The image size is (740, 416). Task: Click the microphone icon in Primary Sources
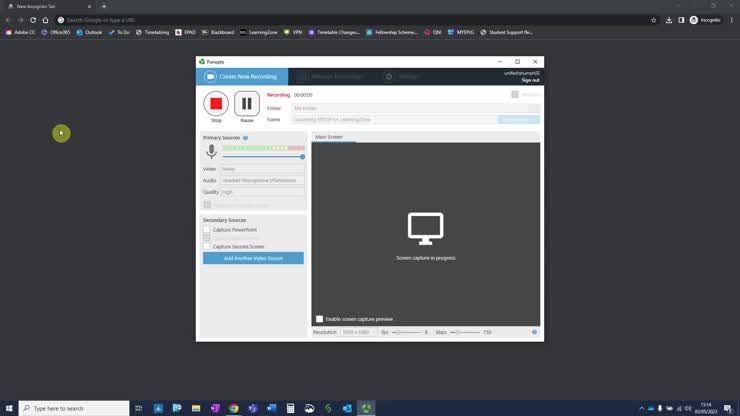click(x=211, y=152)
